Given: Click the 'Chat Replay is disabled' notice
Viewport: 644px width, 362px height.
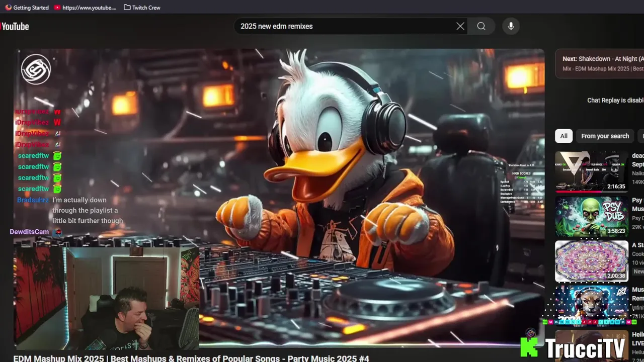Looking at the screenshot, I should [615, 100].
